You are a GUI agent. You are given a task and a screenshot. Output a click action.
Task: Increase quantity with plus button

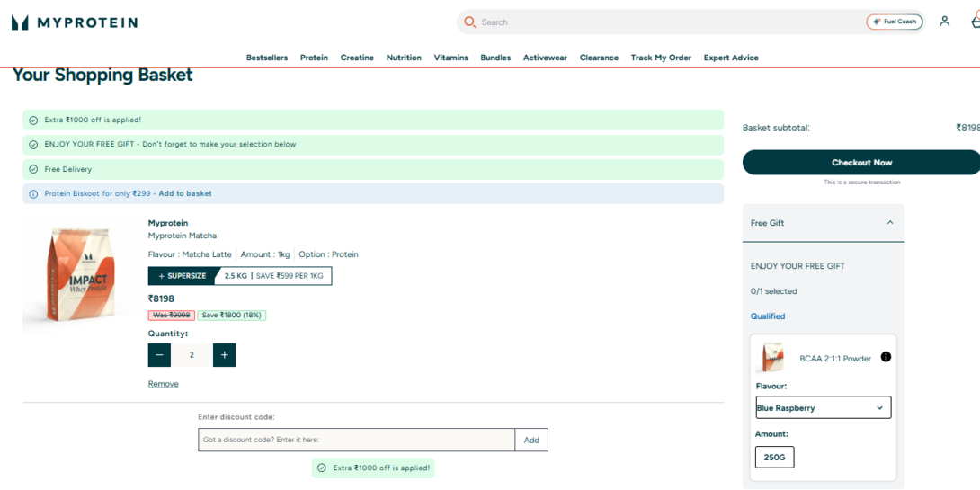pyautogui.click(x=225, y=355)
